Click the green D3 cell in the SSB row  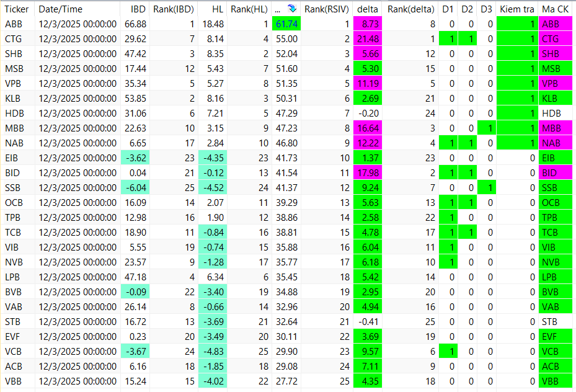click(487, 188)
